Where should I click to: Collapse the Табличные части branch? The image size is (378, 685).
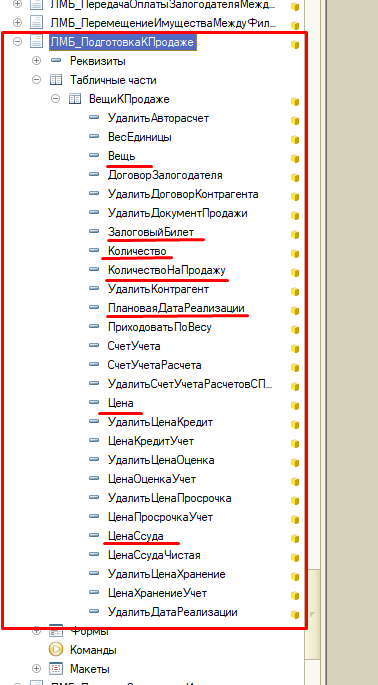[36, 80]
